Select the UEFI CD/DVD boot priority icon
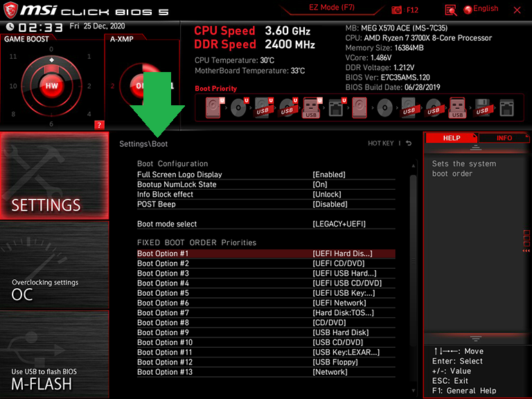Viewport: 532px width, 399px height. [x=239, y=107]
